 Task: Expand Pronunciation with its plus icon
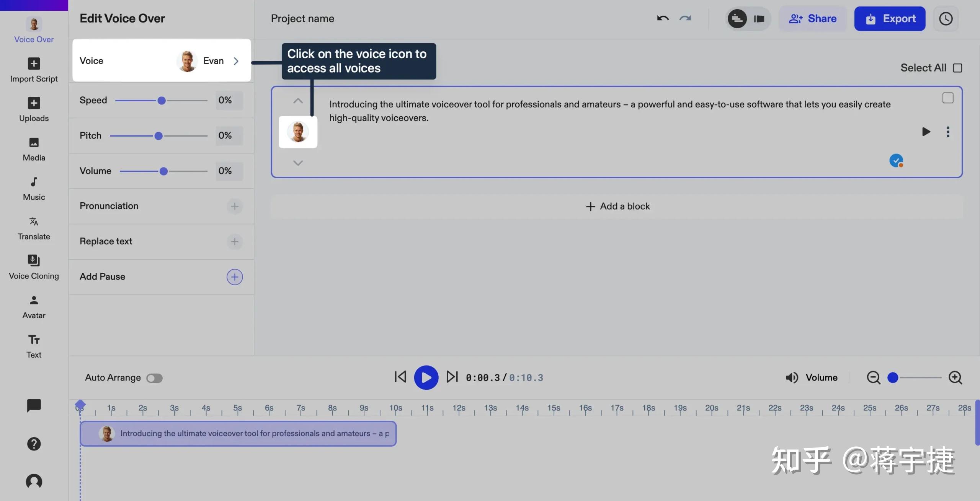(235, 206)
